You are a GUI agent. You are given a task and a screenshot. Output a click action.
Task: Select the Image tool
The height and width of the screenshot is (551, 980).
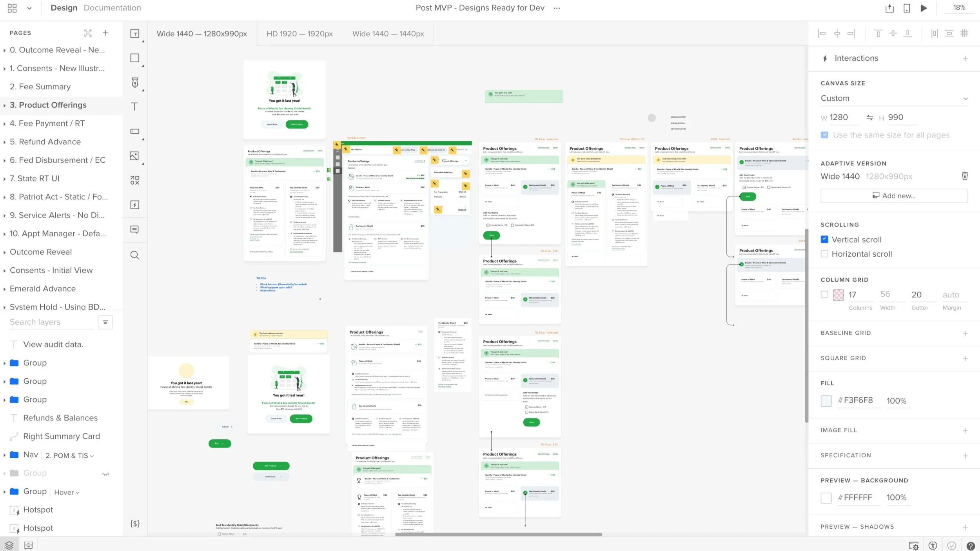134,156
